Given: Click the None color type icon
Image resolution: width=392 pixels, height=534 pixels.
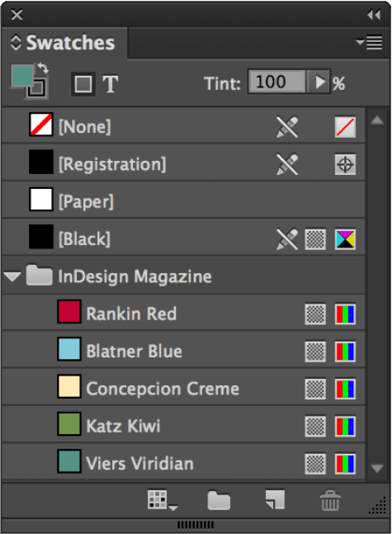Looking at the screenshot, I should click(x=345, y=127).
